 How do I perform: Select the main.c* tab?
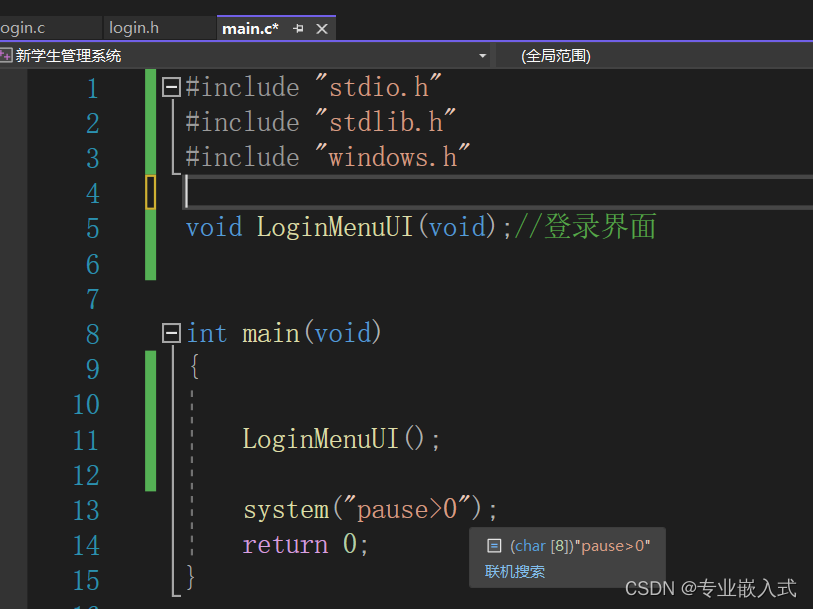pyautogui.click(x=250, y=29)
